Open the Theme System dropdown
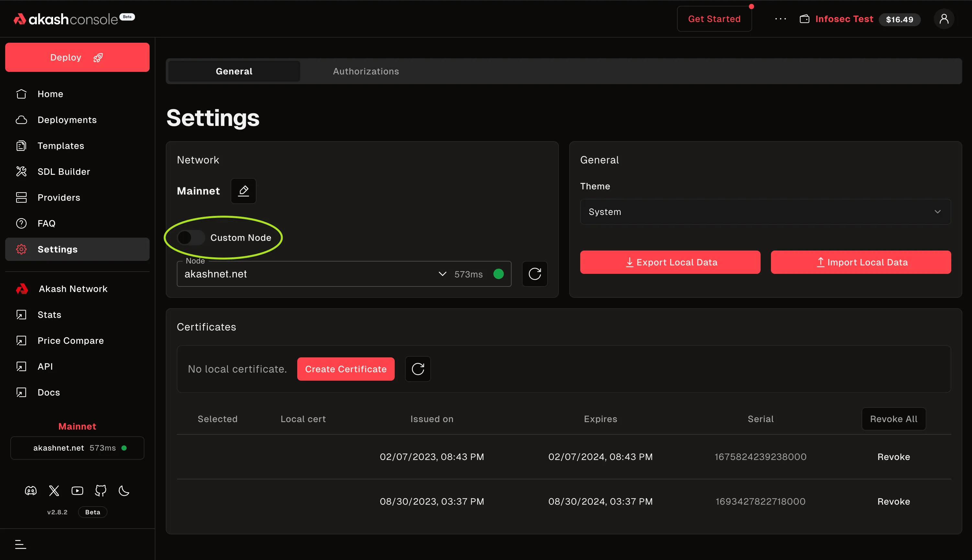 (765, 212)
